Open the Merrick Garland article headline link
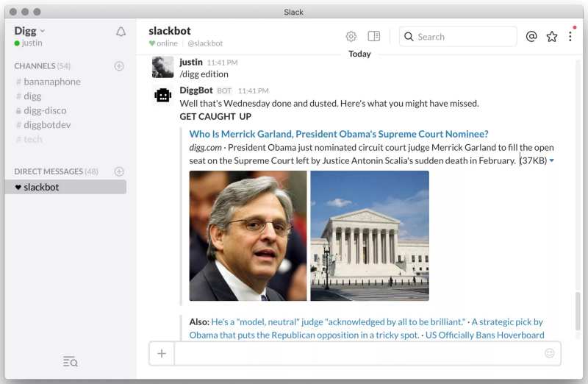 pyautogui.click(x=339, y=134)
